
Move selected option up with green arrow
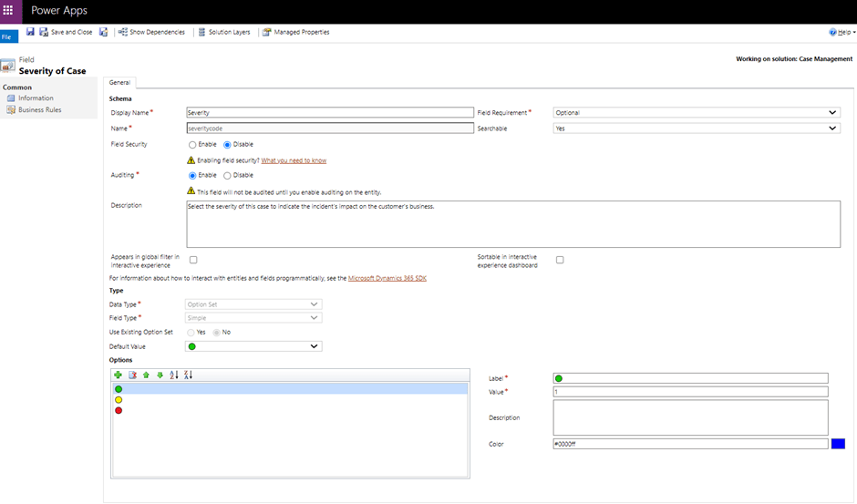point(146,375)
